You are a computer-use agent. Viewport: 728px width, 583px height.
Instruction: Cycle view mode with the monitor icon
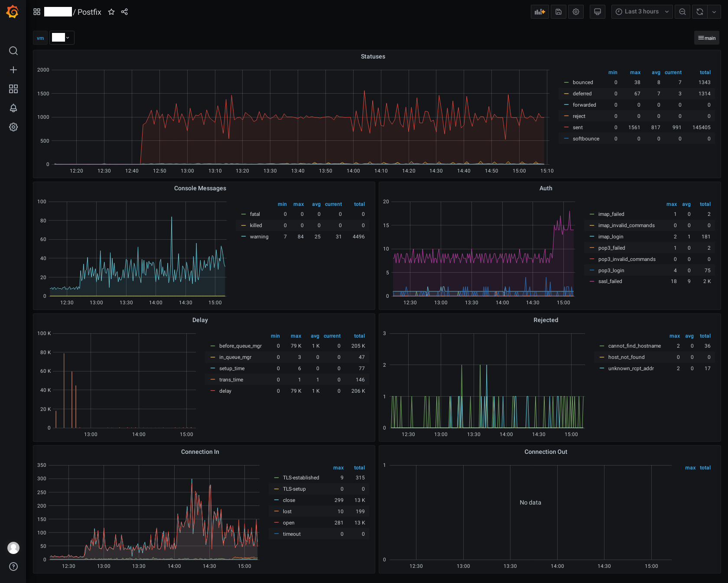598,12
